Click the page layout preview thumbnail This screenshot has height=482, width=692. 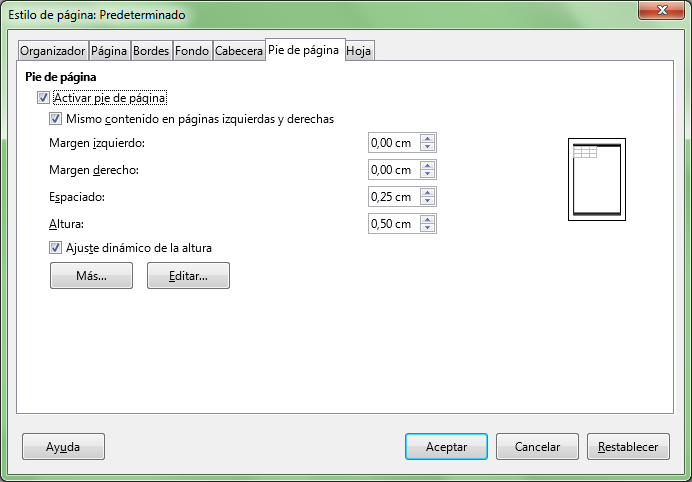pos(596,179)
